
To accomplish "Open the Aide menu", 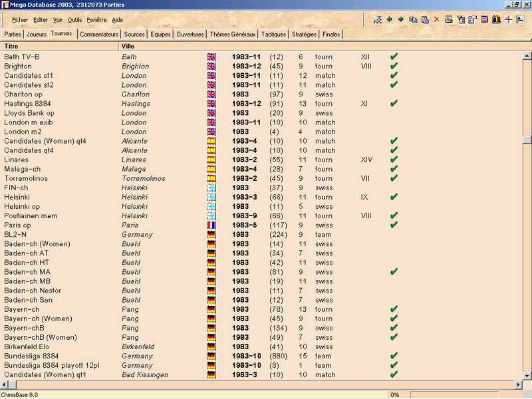I will click(x=118, y=20).
